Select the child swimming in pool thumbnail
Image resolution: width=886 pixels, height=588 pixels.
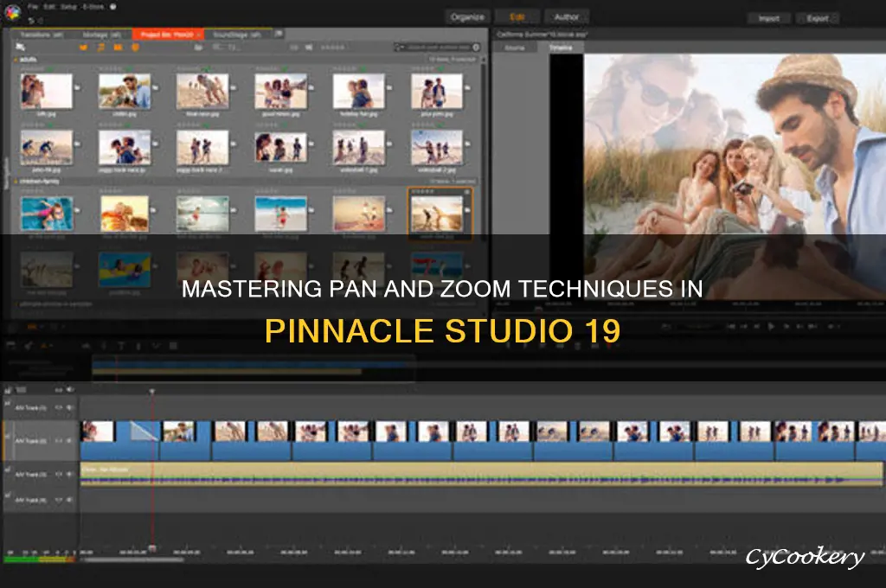coord(47,214)
